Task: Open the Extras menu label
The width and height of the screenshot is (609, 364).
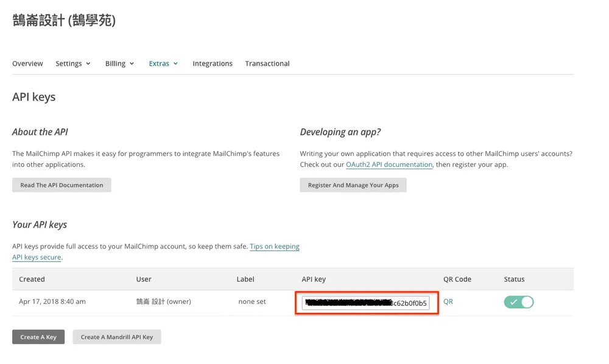Action: click(x=159, y=63)
